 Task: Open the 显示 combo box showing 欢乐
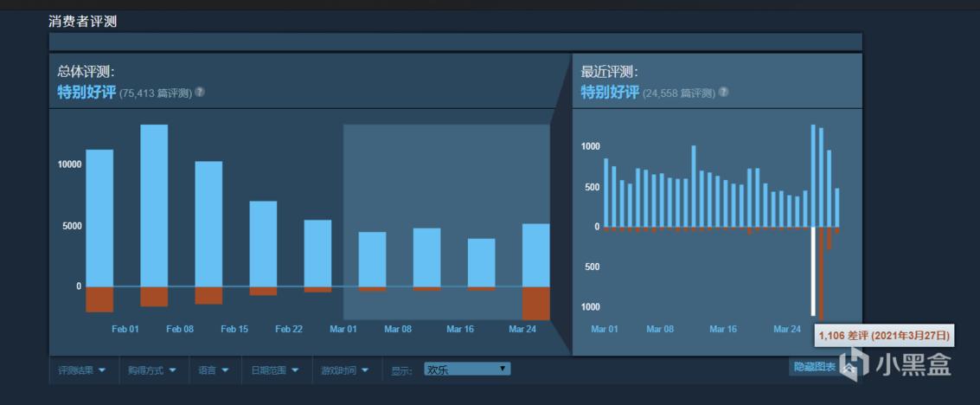point(466,370)
